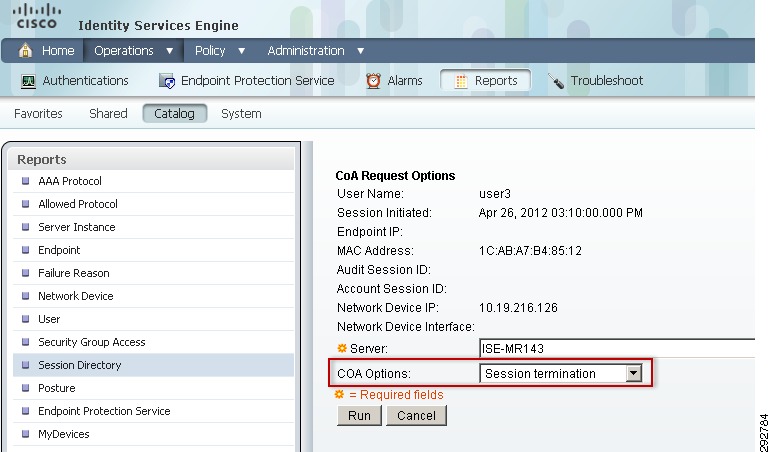Viewport: 768px width, 452px height.
Task: Expand the Operations menu arrow
Action: pos(169,50)
